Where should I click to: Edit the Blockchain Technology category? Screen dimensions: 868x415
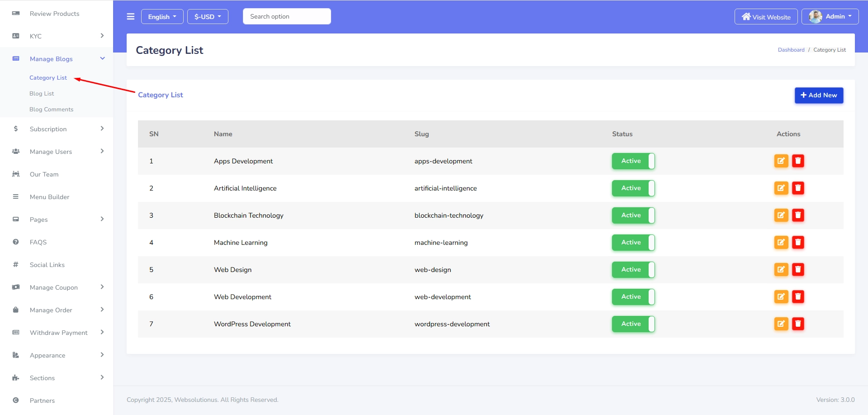click(x=781, y=215)
